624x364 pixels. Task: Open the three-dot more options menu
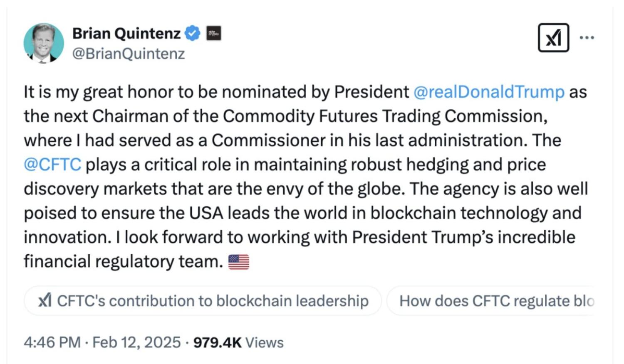(x=587, y=38)
